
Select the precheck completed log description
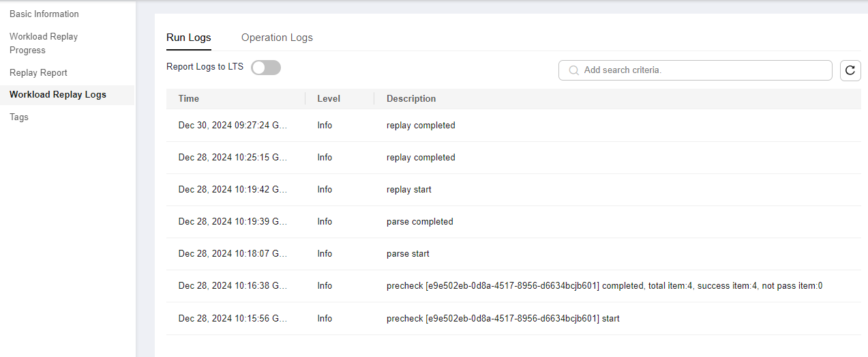tap(604, 285)
